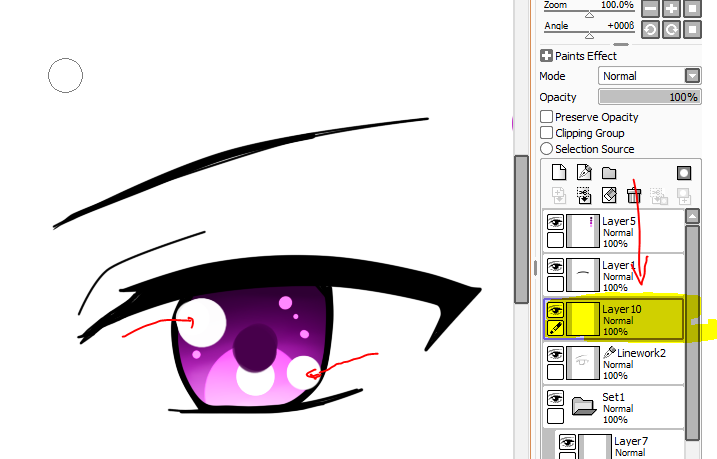Hide Layer1 using its eye icon
Screen dimensions: 717x459
[556, 266]
